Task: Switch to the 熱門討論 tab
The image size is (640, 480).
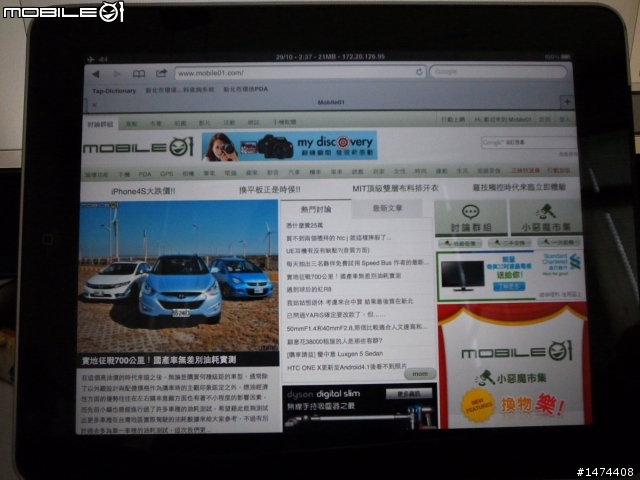Action: [316, 209]
